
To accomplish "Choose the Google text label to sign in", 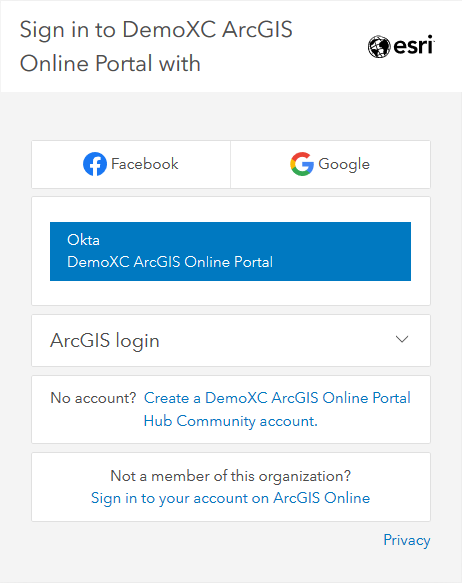I will tap(344, 164).
